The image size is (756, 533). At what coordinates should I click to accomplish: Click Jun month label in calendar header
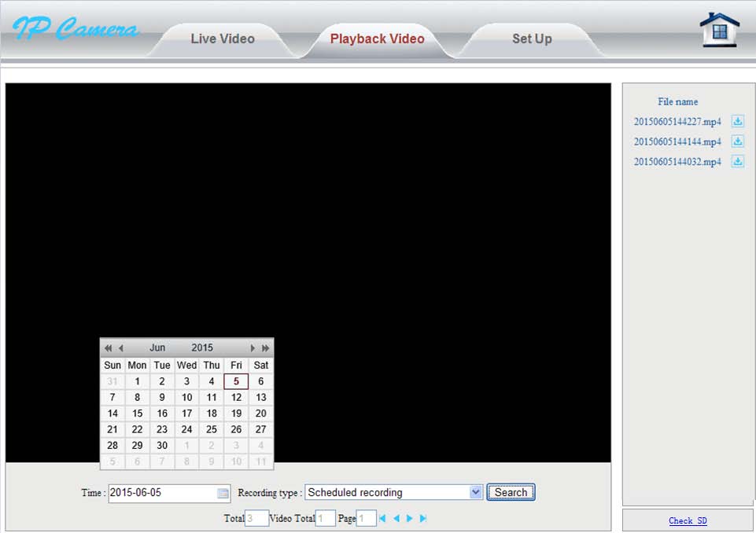click(157, 348)
